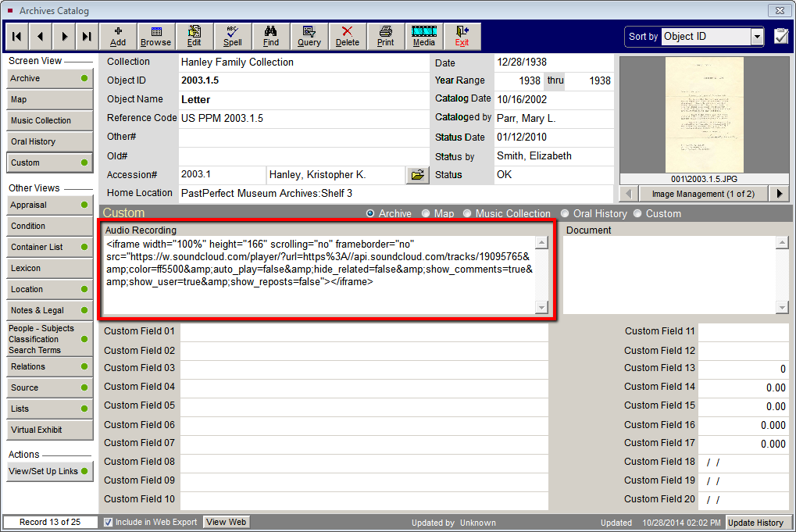Exit the Archives Catalog
This screenshot has width=796, height=532.
point(462,36)
